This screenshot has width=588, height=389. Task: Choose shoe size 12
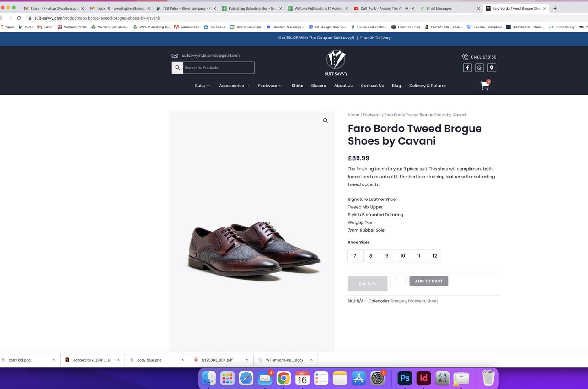(x=435, y=256)
